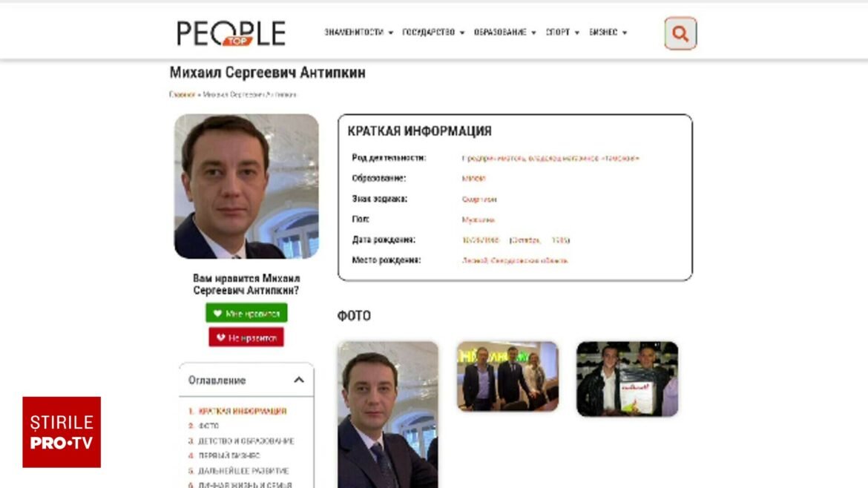Viewport: 868px width, 488px height.
Task: Jump to 'Краткая информация' contents item
Action: [x=243, y=411]
